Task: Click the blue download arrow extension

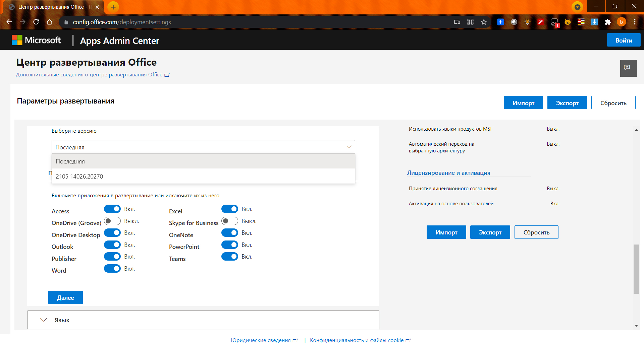Action: [594, 22]
